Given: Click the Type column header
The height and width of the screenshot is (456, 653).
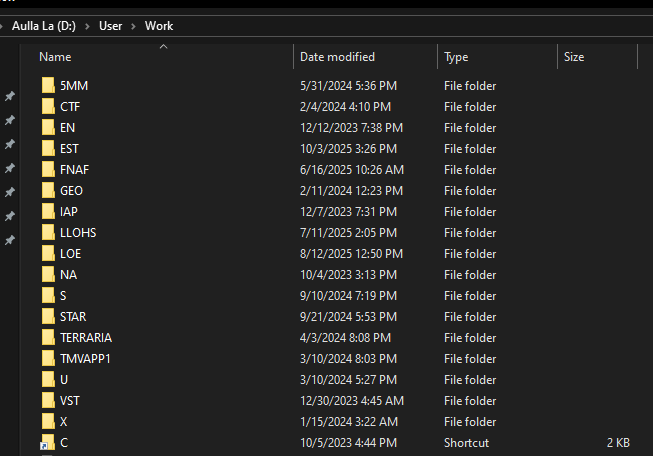Looking at the screenshot, I should click(456, 58).
